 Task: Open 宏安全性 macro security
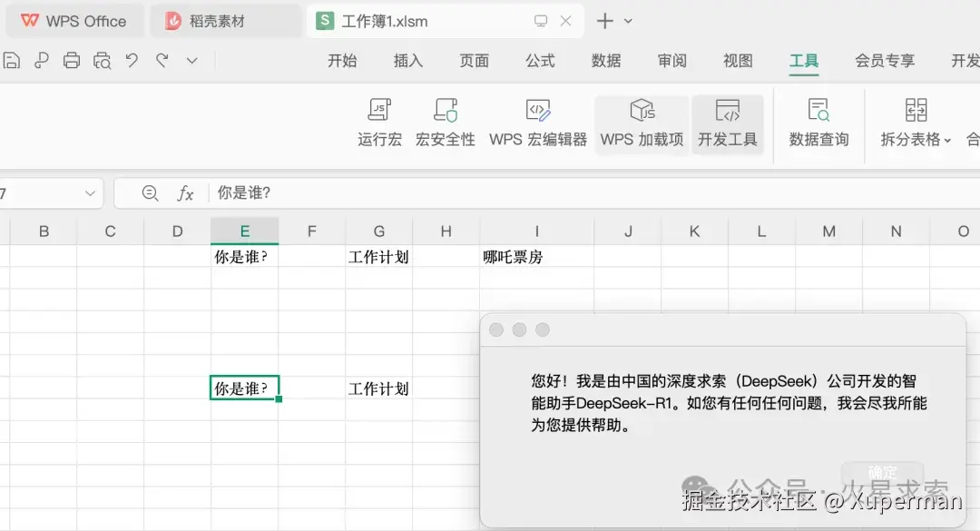tap(445, 123)
